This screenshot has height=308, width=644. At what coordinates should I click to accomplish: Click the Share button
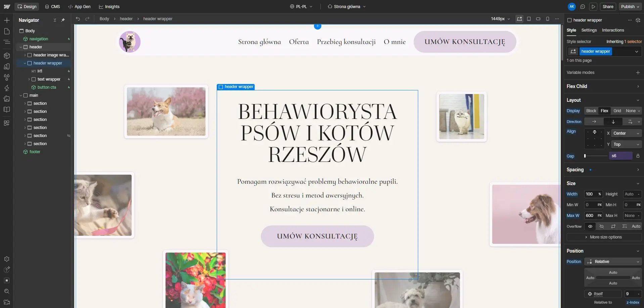point(608,7)
